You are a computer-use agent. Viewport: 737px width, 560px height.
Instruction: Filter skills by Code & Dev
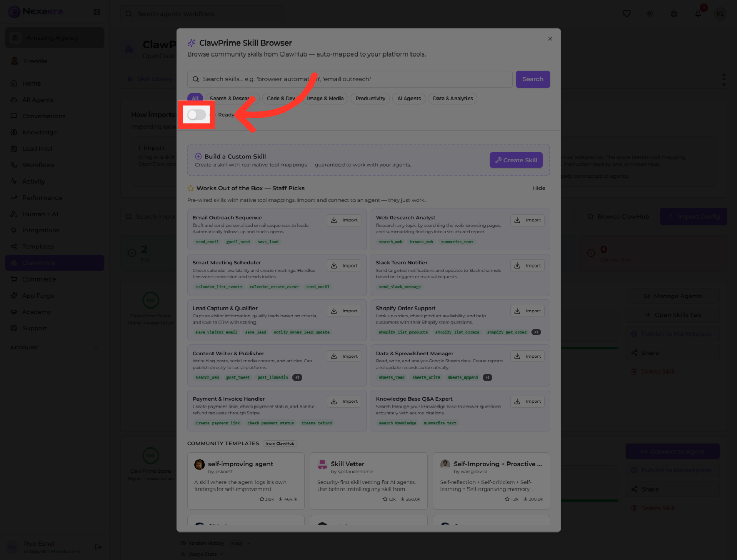(x=281, y=99)
